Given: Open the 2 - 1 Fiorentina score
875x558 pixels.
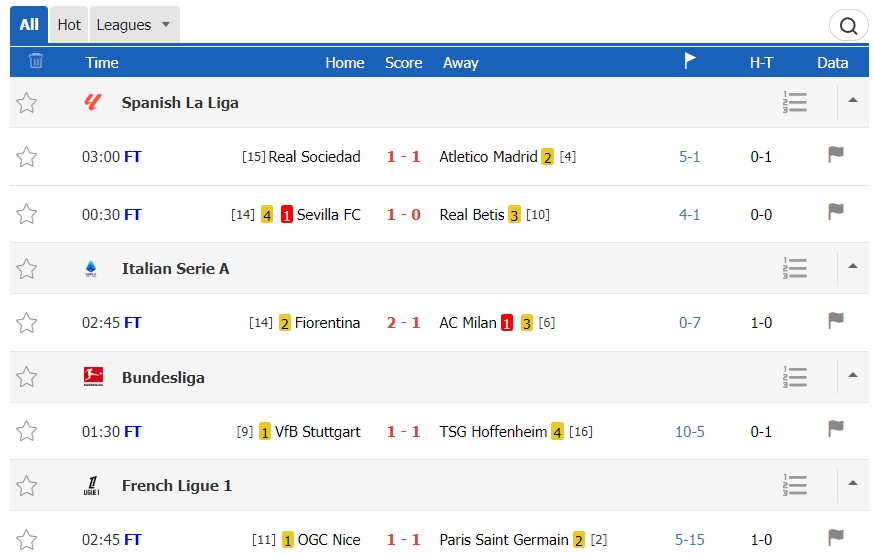Looking at the screenshot, I should click(x=403, y=323).
